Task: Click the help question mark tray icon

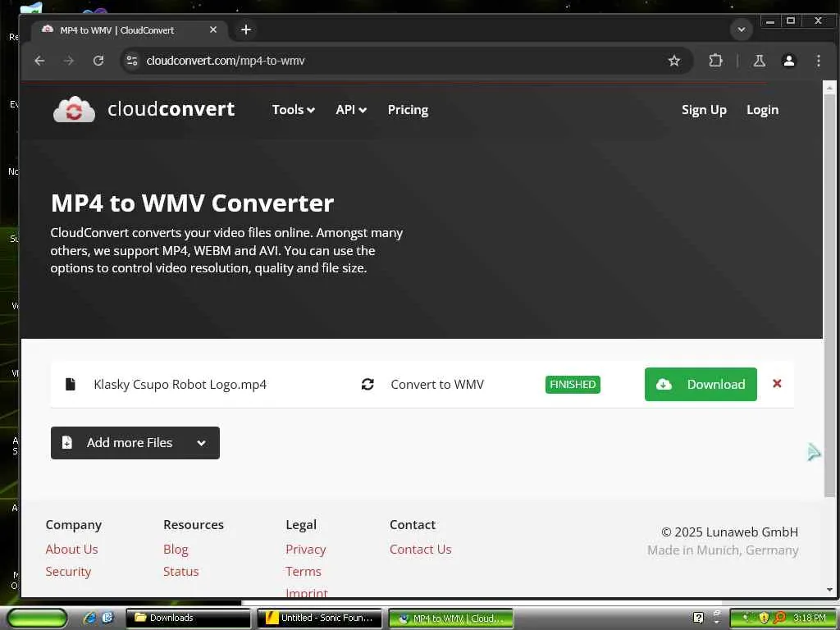Action: pyautogui.click(x=698, y=618)
